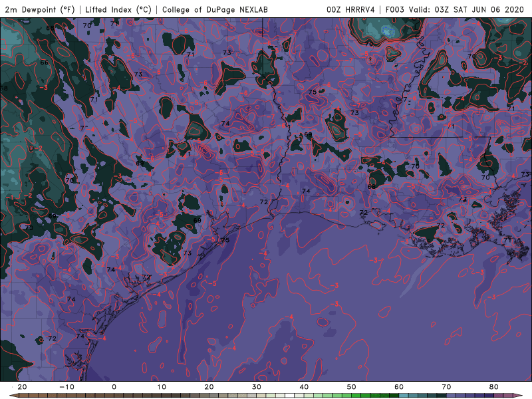Click the "Valid: 03Z SAT JUN 06 2020" text
The height and width of the screenshot is (399, 532).
coord(466,9)
